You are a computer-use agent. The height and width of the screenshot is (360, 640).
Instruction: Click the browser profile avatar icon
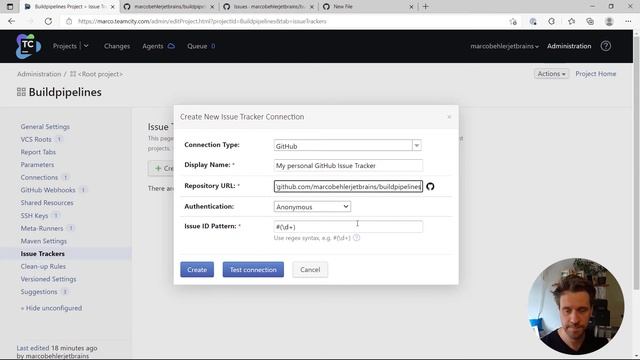point(609,21)
